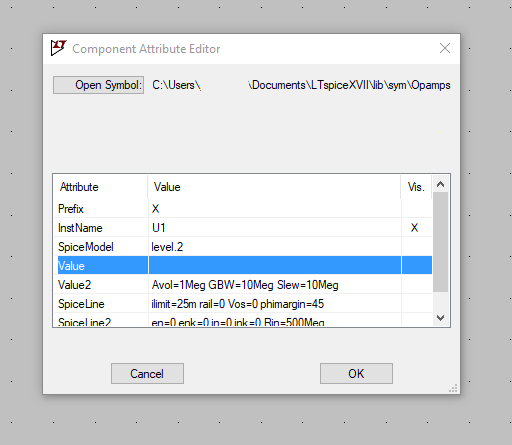Close the Component Attribute Editor dialog
512x445 pixels.
[445, 48]
